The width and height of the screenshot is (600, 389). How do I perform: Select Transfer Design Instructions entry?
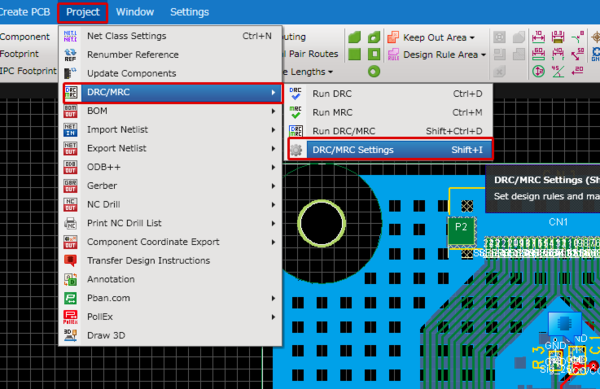click(170, 260)
